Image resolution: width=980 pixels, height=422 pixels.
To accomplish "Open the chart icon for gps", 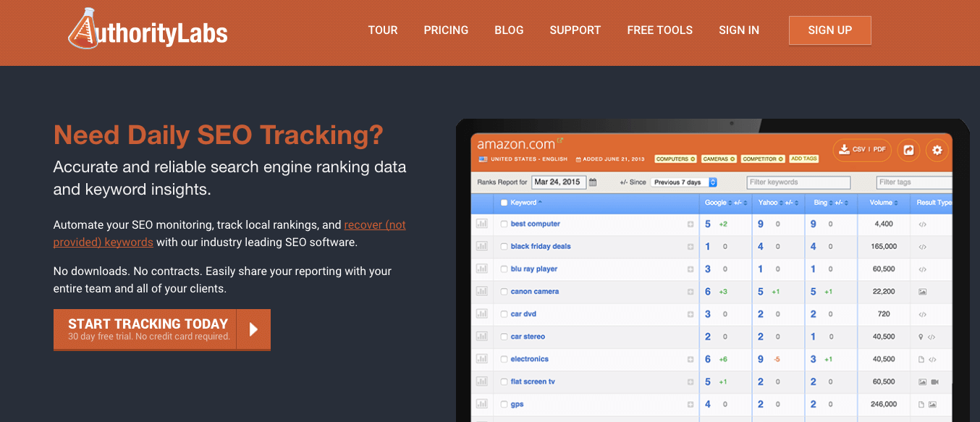I will [x=481, y=404].
